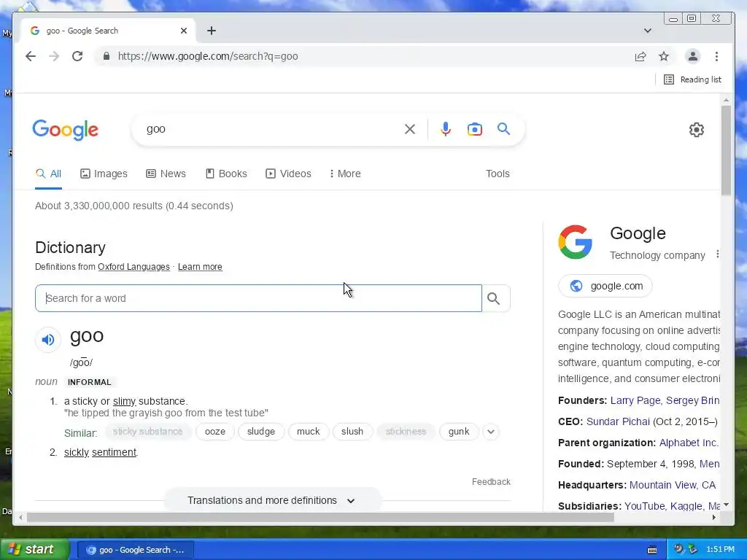Open Google settings gear
Screen dimensions: 747x560
(x=697, y=130)
